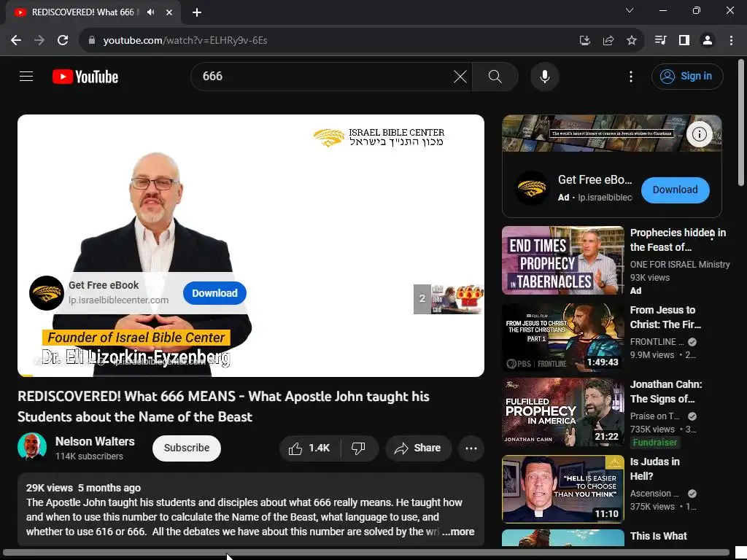Open options for Prophecies hidden video
Image resolution: width=747 pixels, height=560 pixels.
(x=712, y=234)
